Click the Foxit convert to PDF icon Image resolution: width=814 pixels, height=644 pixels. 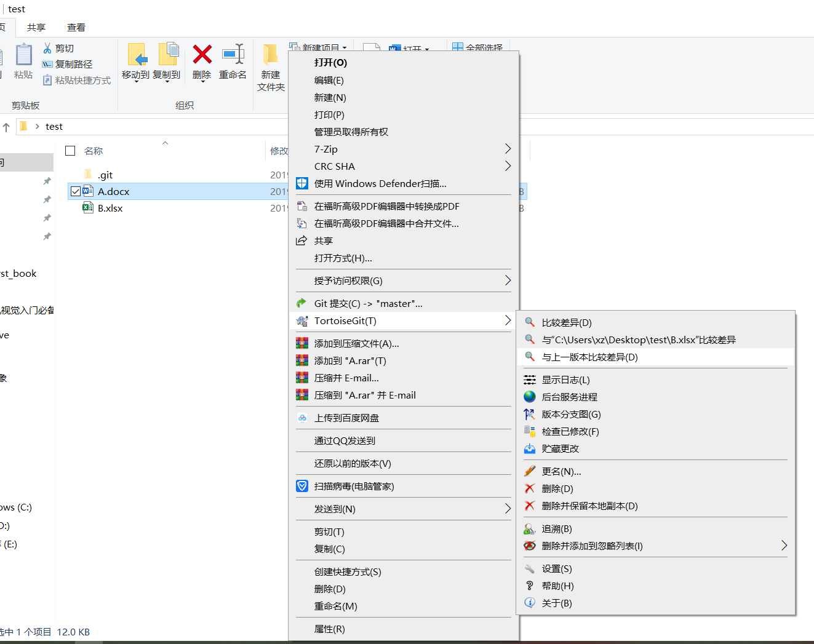pyautogui.click(x=302, y=206)
